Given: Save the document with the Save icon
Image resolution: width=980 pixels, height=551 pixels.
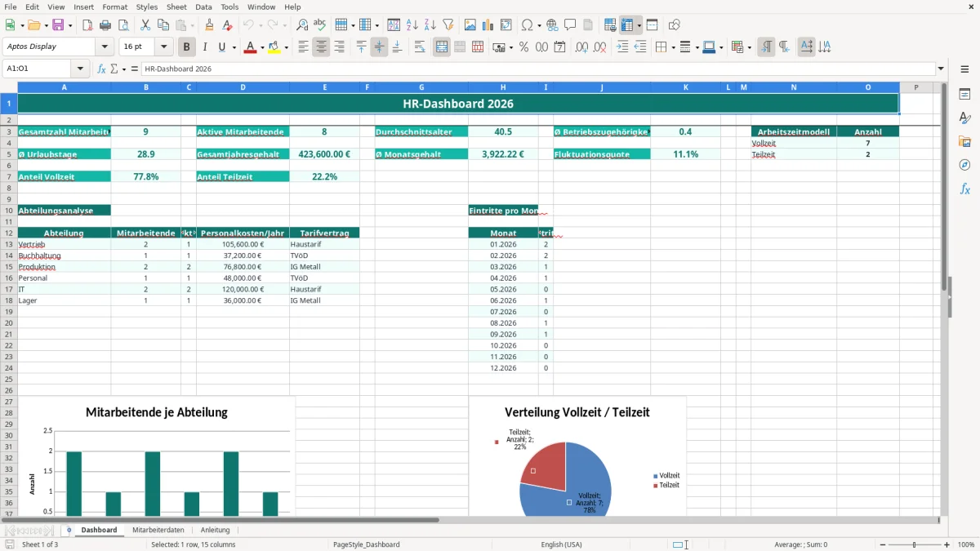Looking at the screenshot, I should point(58,25).
